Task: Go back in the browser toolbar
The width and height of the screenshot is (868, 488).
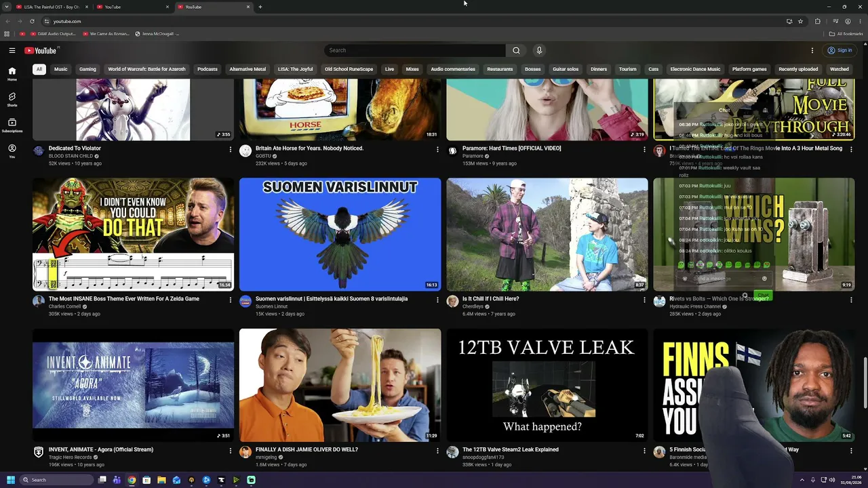Action: pos(7,21)
